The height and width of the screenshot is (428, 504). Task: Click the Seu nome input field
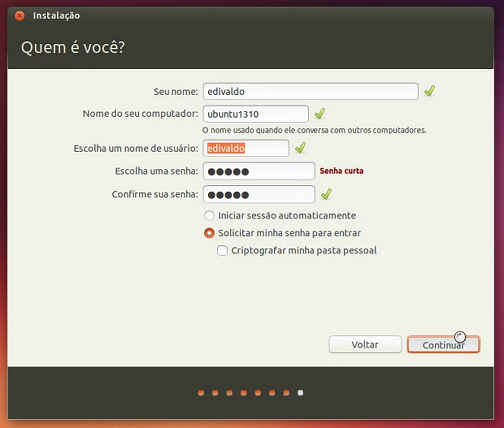tap(310, 91)
